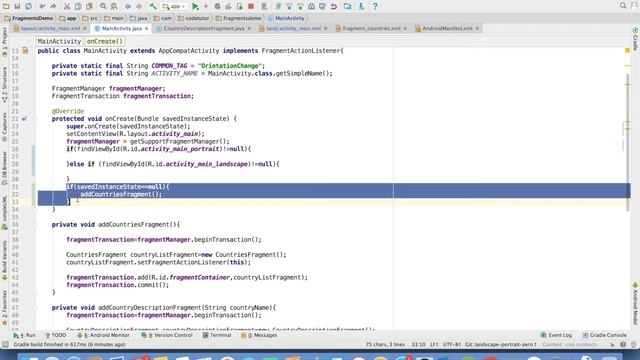
Task: Open the Event Log panel
Action: (556, 335)
